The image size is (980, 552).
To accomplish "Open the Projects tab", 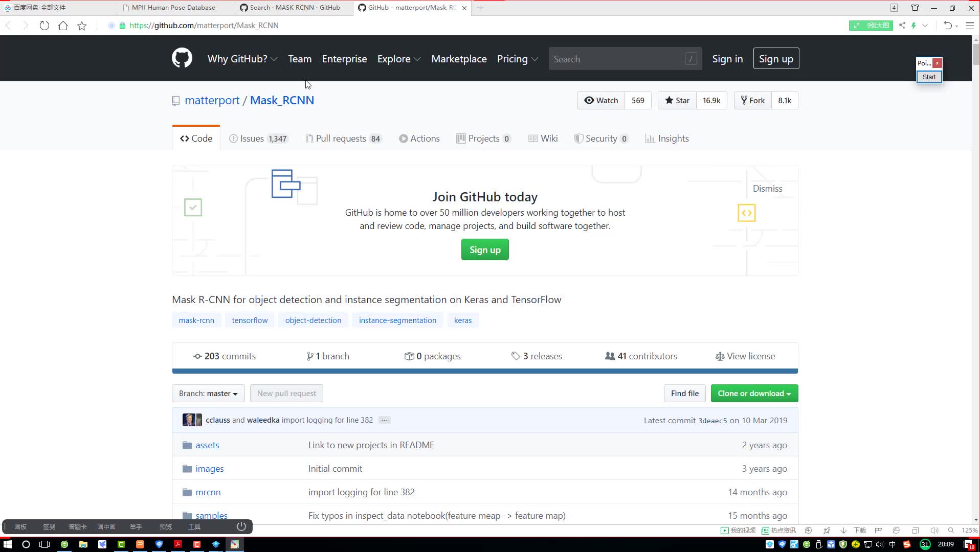I will [483, 139].
